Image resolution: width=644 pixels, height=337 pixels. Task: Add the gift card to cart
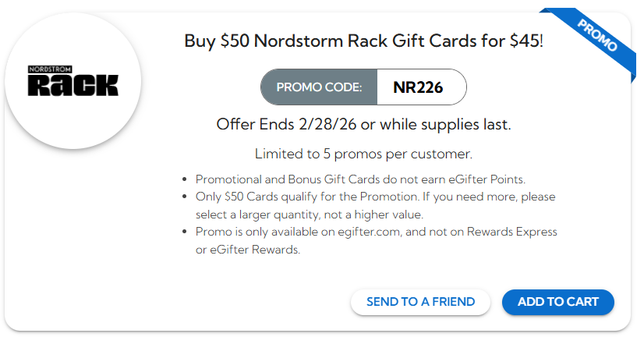coord(557,302)
